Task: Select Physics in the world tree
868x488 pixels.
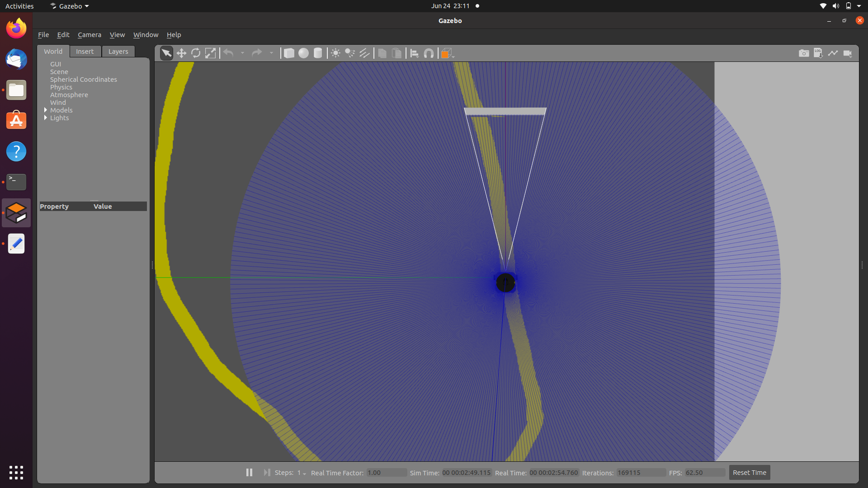Action: [x=61, y=87]
